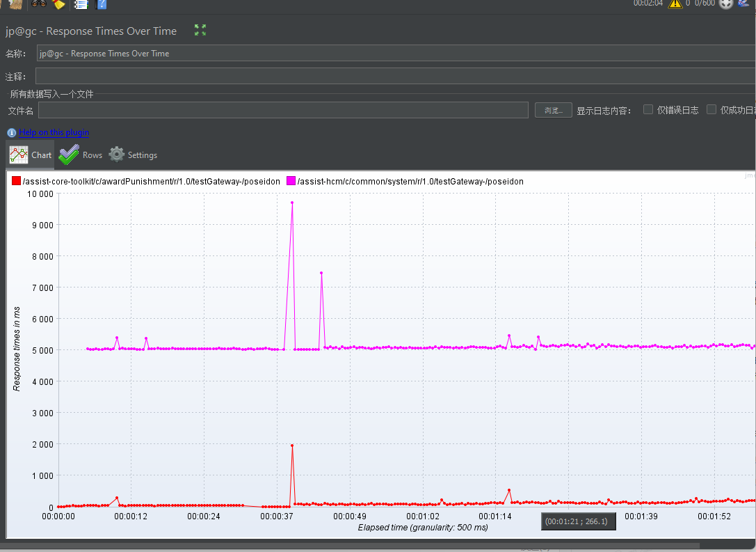Click the blue info icon beside Help link
This screenshot has height=552, width=756.
point(12,133)
